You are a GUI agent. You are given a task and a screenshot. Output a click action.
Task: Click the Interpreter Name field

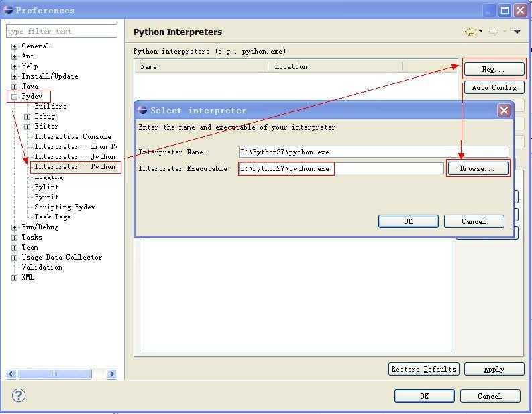(374, 152)
